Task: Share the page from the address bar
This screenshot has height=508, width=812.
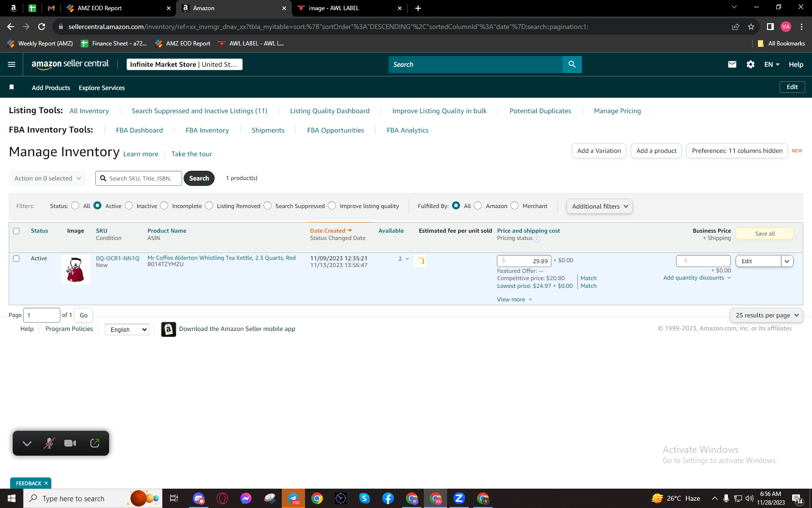Action: coord(736,27)
